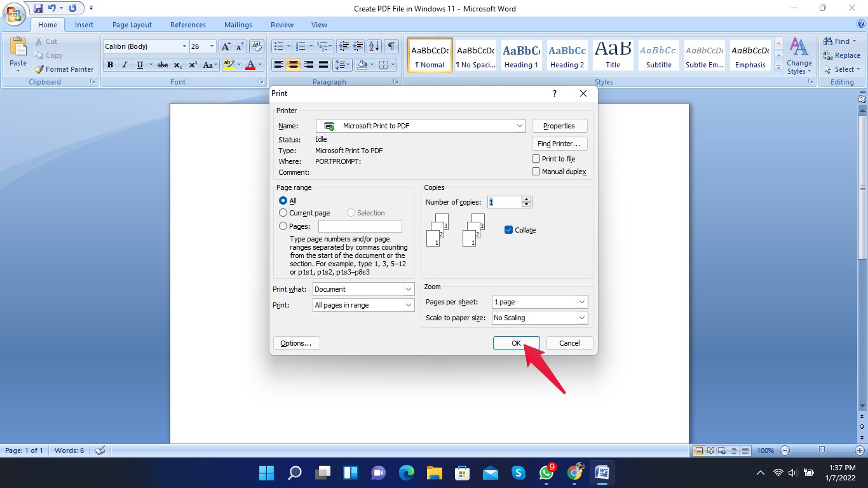Click the Office Button logo
This screenshot has height=488, width=868.
[15, 14]
